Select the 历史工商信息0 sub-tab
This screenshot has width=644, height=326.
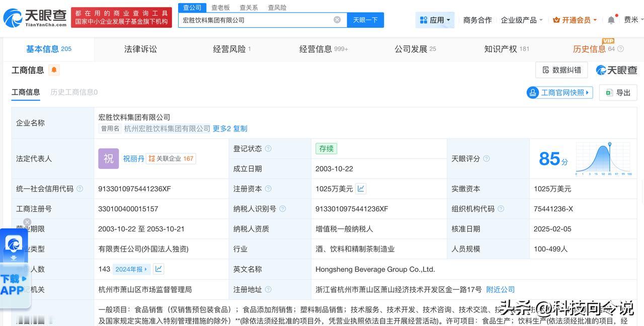pos(74,92)
